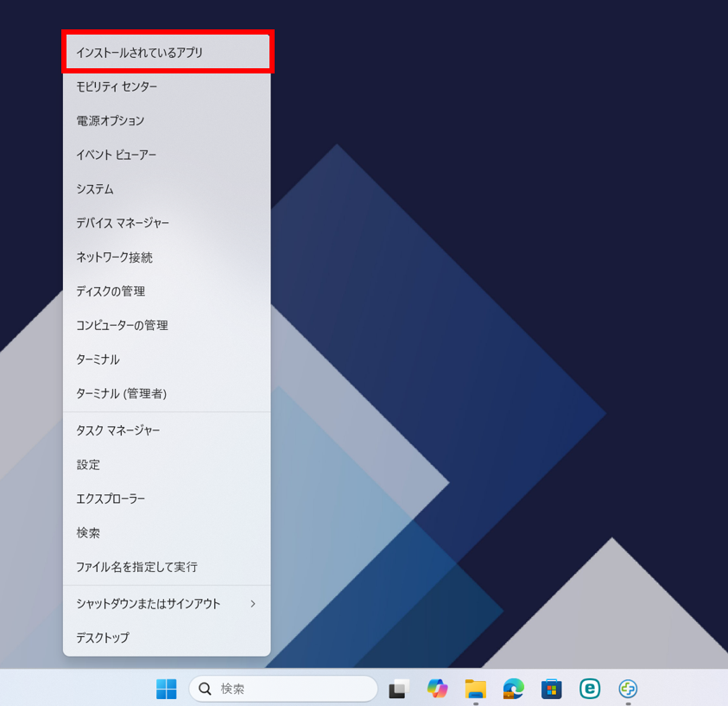Open ディスクの管理 from menu

coord(168,291)
